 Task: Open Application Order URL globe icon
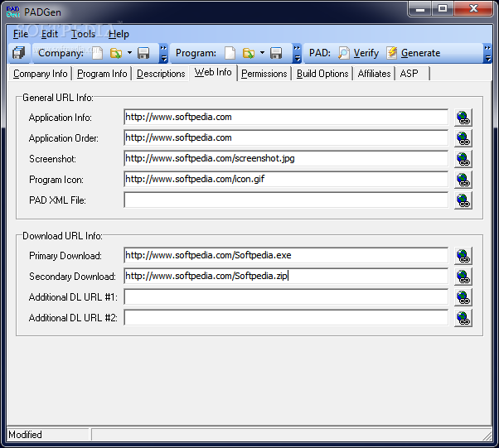pyautogui.click(x=463, y=138)
